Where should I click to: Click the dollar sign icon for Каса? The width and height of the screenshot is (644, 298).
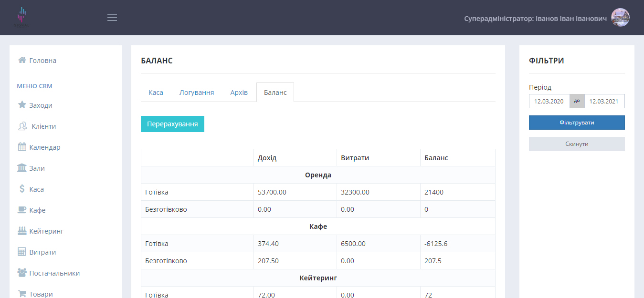tap(22, 189)
